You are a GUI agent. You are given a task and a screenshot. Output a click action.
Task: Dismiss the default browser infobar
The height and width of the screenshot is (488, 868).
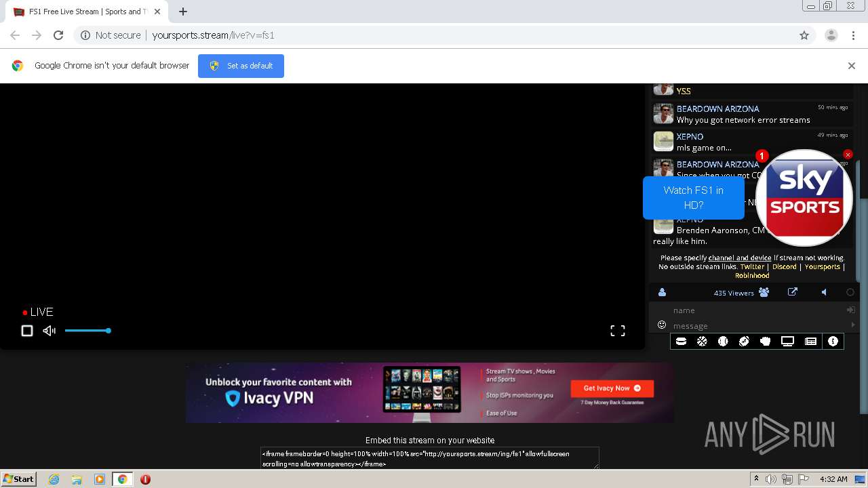pyautogui.click(x=852, y=66)
